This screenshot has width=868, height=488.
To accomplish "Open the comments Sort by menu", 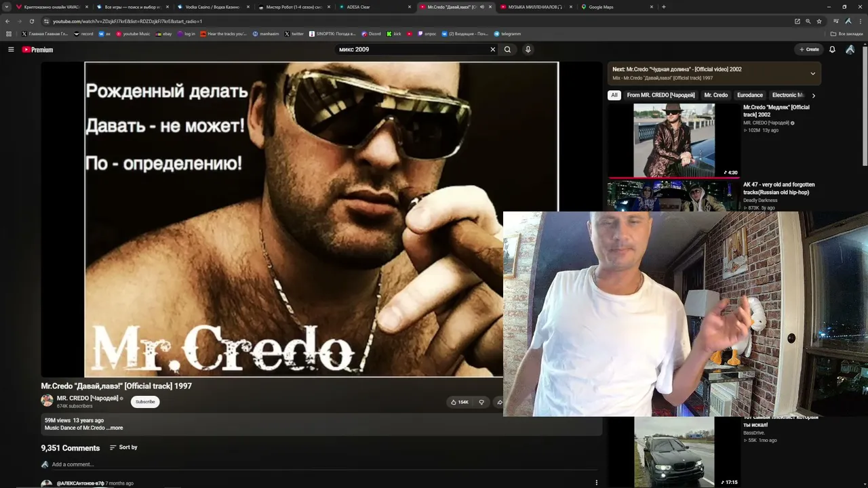I will coord(123,447).
